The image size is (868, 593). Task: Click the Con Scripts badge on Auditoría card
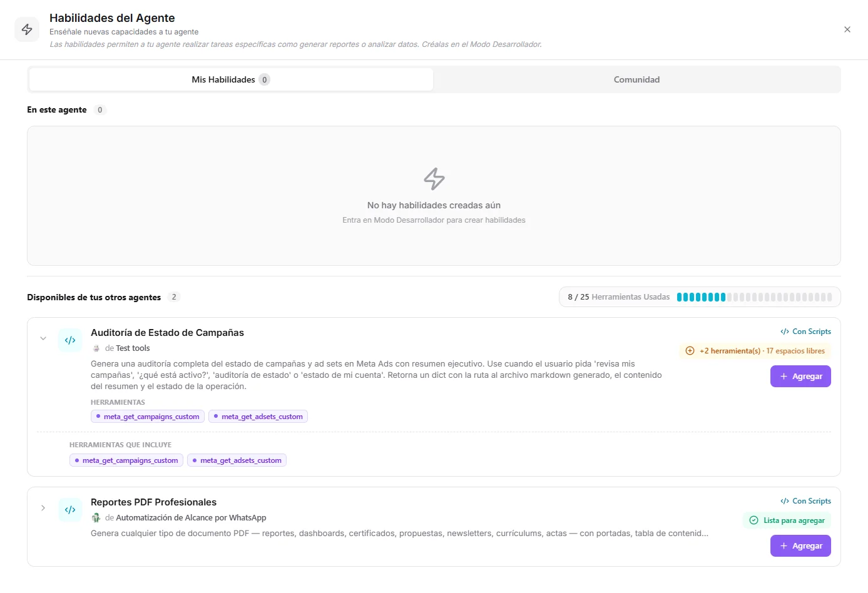coord(805,332)
